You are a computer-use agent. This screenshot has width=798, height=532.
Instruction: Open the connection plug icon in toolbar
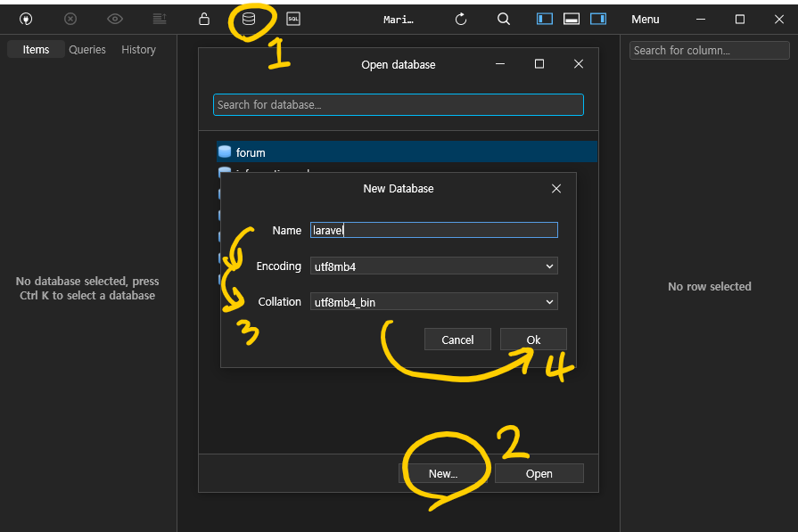point(26,20)
